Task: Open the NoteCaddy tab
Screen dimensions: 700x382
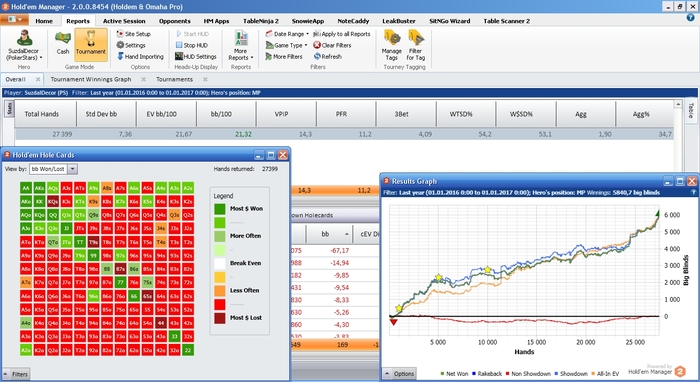Action: pos(353,21)
